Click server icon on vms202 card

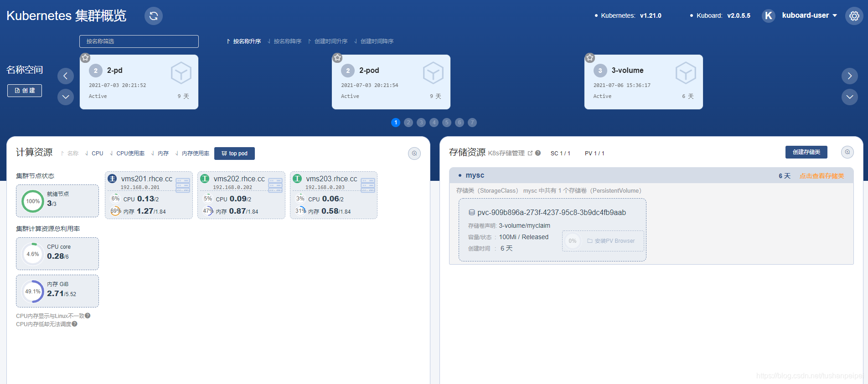(275, 185)
